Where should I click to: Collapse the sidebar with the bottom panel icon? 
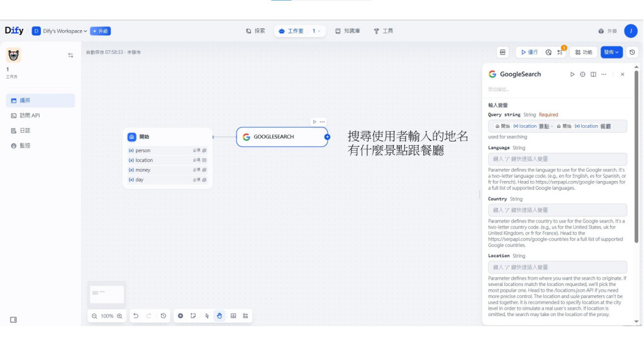[13, 319]
